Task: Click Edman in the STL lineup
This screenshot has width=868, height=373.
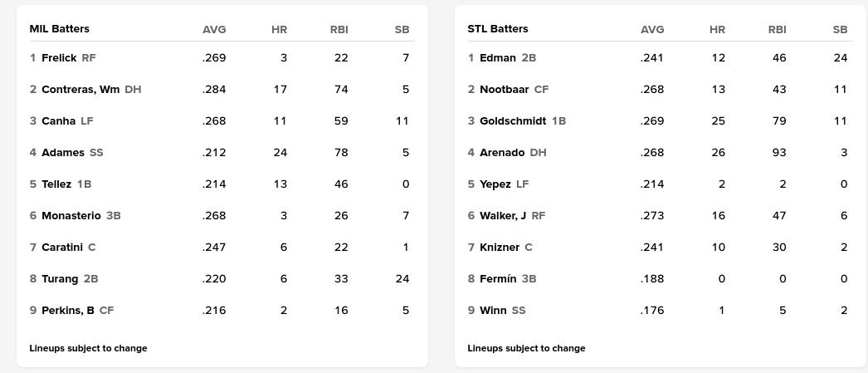Action: click(498, 58)
